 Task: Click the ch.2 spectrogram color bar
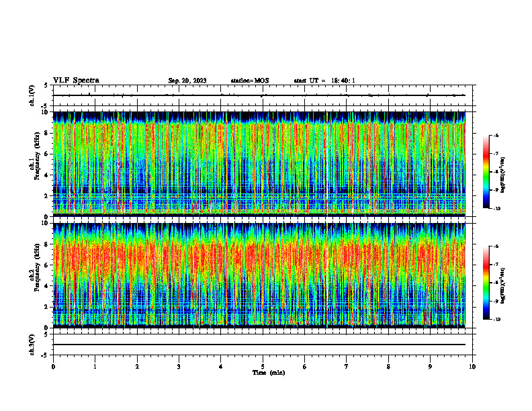tap(486, 283)
